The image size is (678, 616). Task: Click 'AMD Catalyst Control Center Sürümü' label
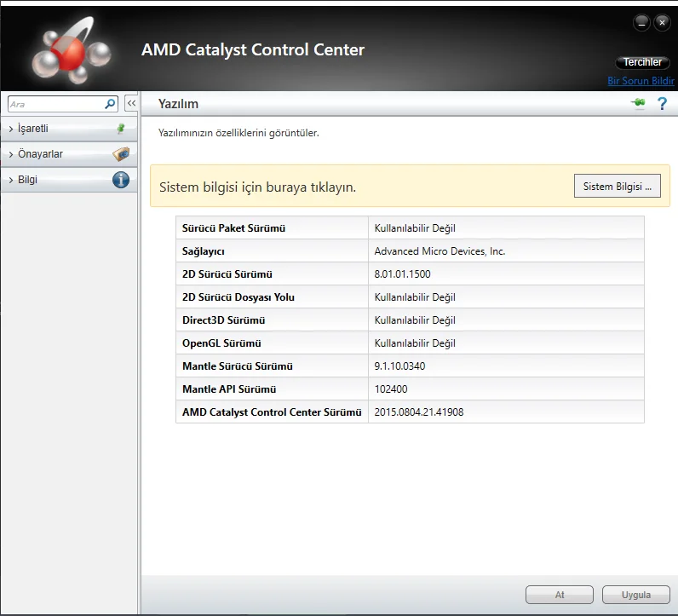(272, 412)
